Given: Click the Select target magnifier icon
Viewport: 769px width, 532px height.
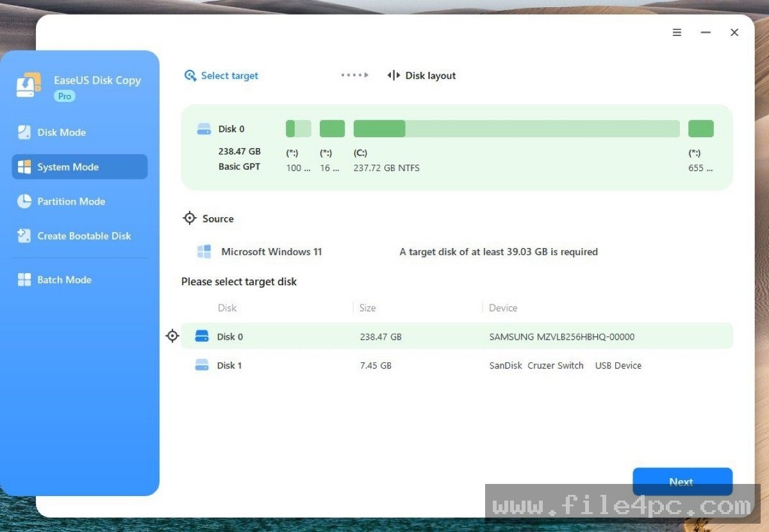Looking at the screenshot, I should point(190,76).
